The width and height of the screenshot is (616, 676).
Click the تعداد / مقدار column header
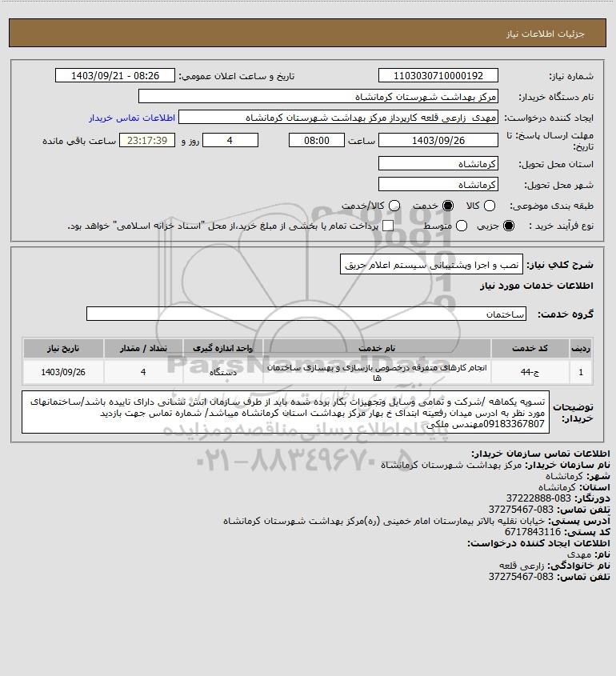click(x=143, y=348)
